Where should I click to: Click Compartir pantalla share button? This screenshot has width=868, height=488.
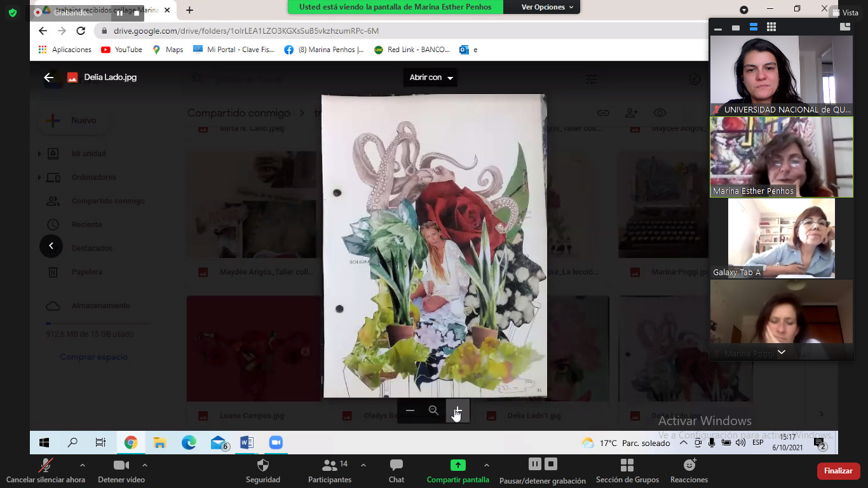point(458,465)
